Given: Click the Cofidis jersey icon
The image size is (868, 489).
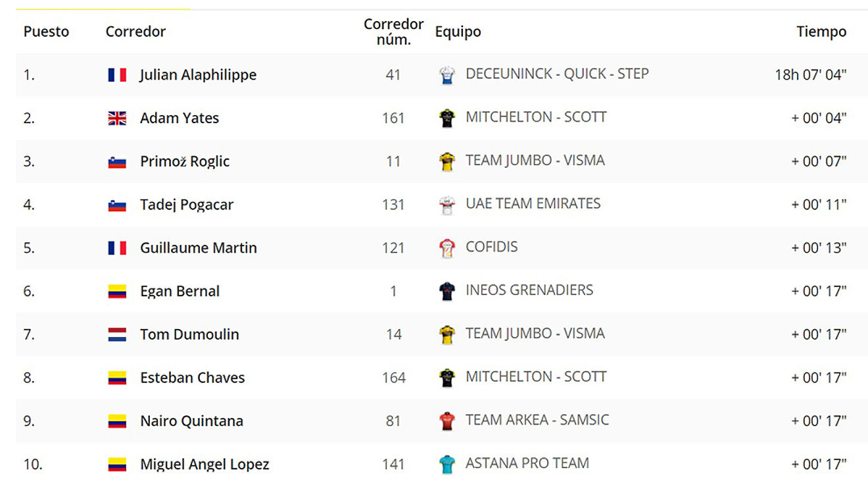Looking at the screenshot, I should coord(447,248).
